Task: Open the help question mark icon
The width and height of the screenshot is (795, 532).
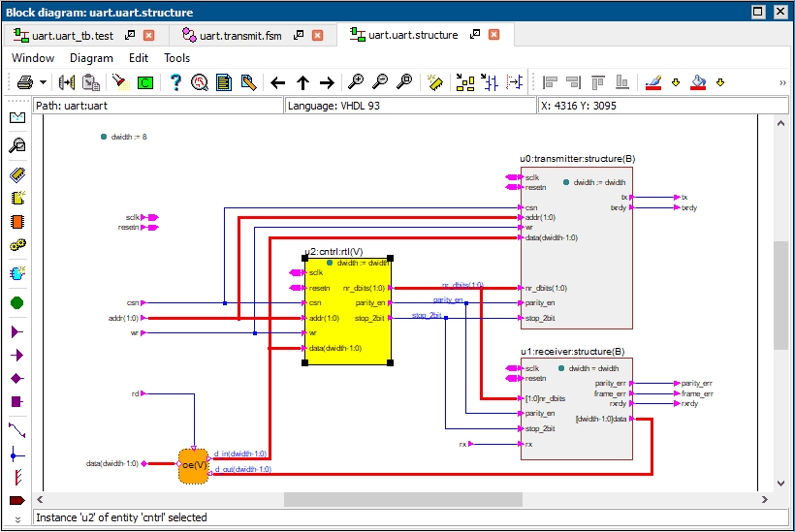Action: 175,82
